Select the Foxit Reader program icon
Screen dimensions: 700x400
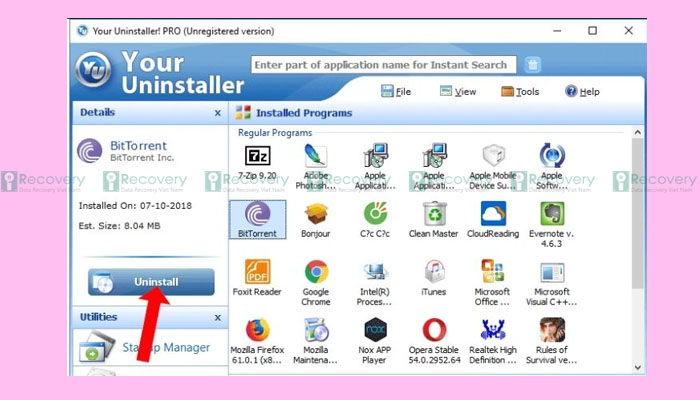tap(258, 272)
